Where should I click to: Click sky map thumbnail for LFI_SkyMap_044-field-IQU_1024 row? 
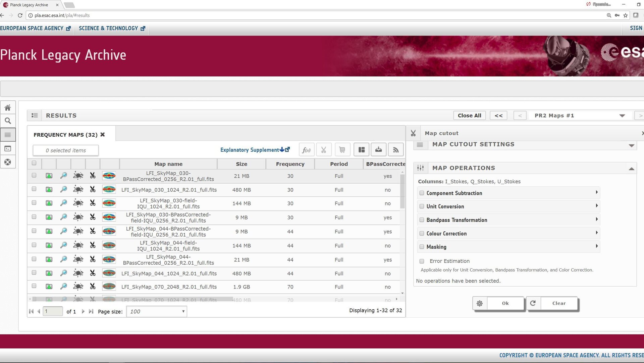click(109, 245)
